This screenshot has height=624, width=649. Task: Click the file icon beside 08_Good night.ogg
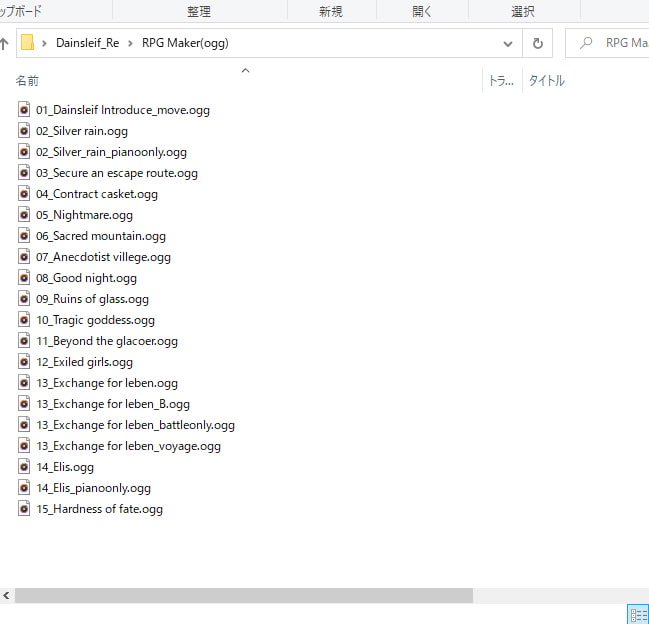tap(25, 278)
